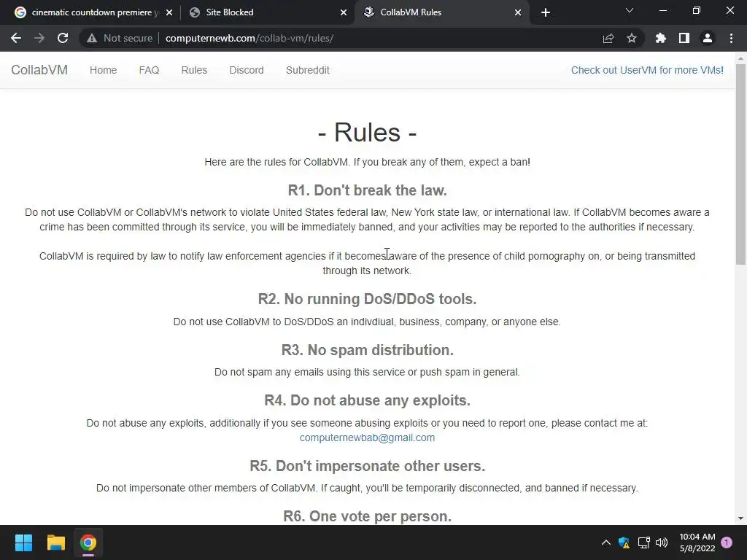Click the 'R5. Don't impersonate other users.' heading
Viewport: 747px width, 560px height.
point(368,466)
